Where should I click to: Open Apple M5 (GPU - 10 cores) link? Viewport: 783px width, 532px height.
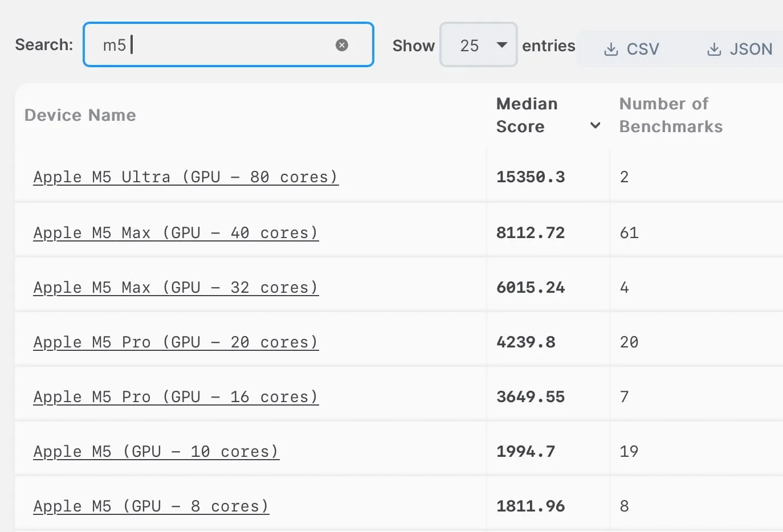coord(156,452)
